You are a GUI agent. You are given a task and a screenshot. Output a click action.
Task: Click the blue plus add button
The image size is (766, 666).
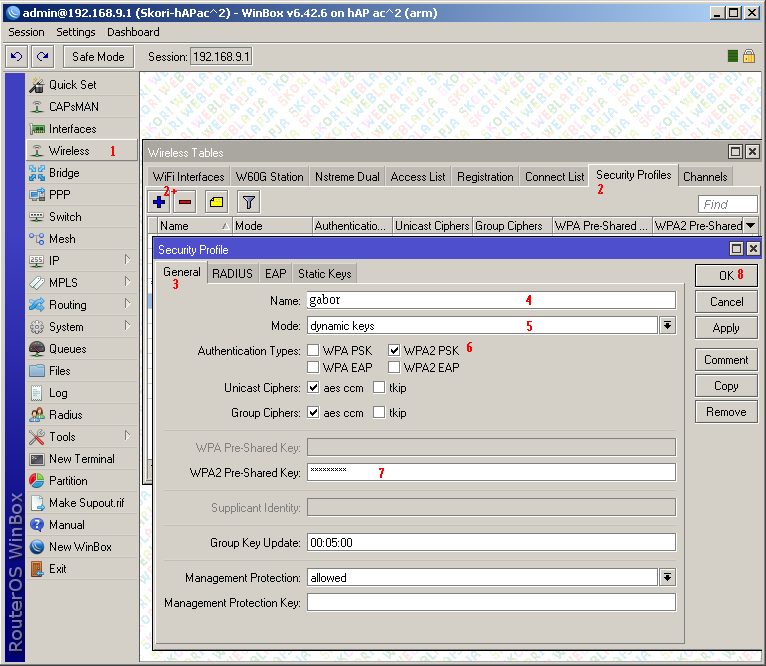coord(159,202)
